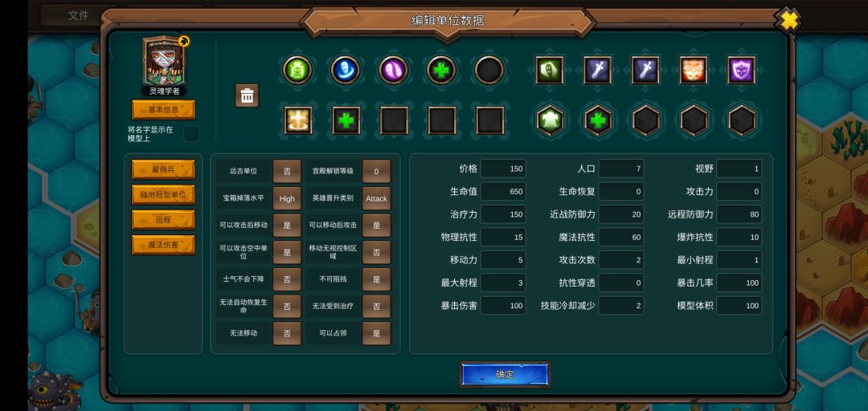Open the 宝箱掉落水平 High selector
Viewport: 868px width, 411px height.
[x=287, y=198]
